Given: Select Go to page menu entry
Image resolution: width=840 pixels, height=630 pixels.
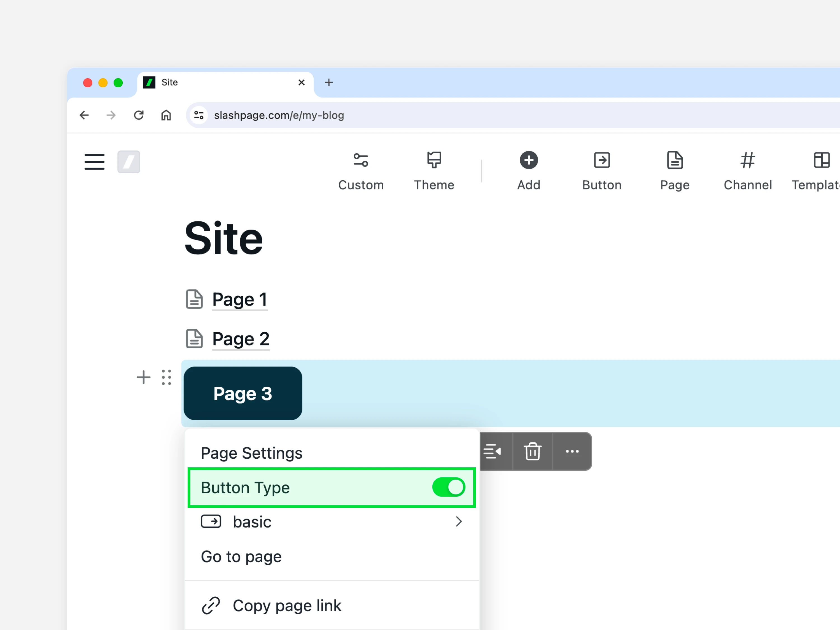Looking at the screenshot, I should tap(332, 557).
